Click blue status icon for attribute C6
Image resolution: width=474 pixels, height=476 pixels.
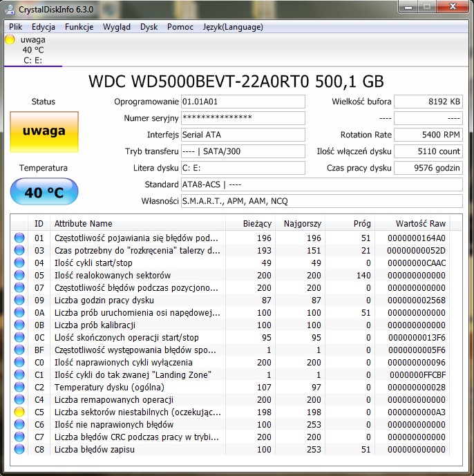[x=19, y=424]
